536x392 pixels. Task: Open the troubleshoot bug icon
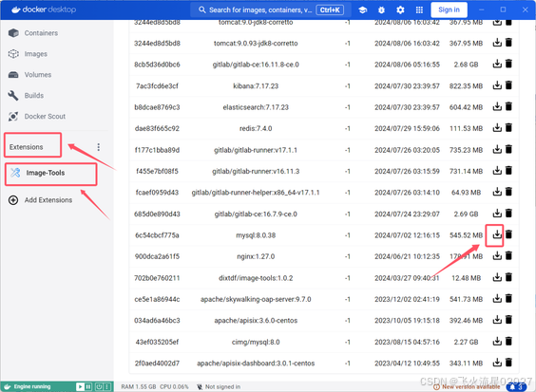pyautogui.click(x=381, y=9)
